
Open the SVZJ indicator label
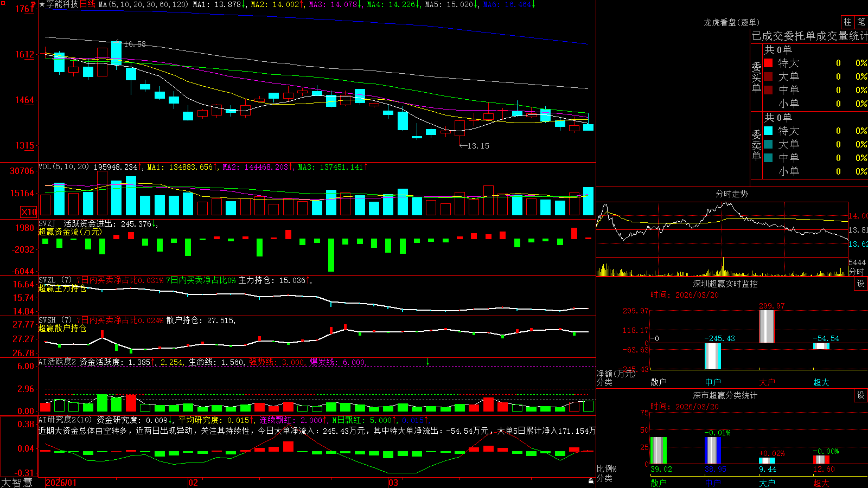(47, 224)
